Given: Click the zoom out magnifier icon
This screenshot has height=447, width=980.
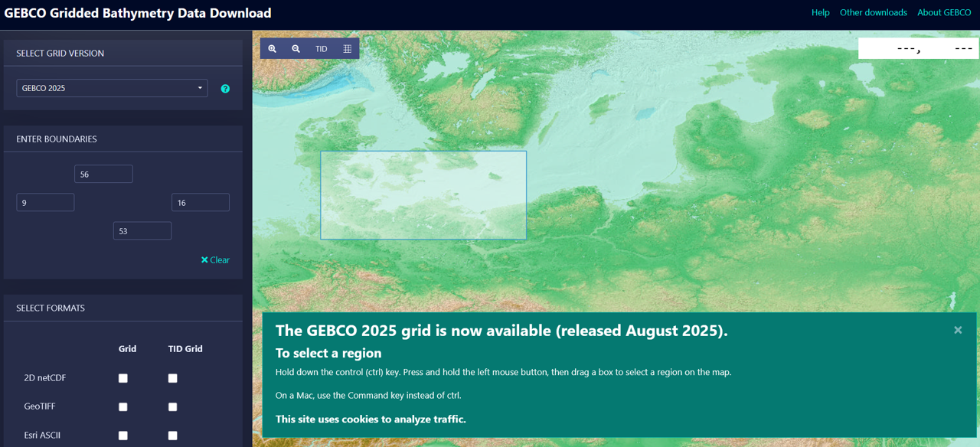Looking at the screenshot, I should (x=296, y=49).
